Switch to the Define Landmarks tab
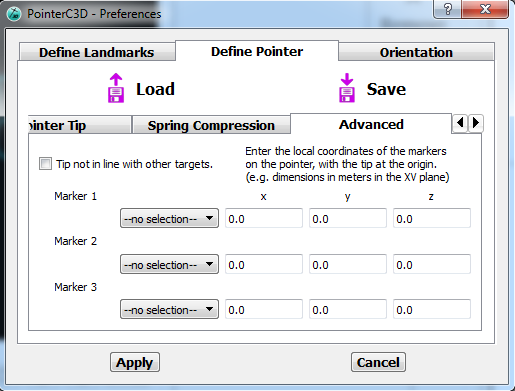 tap(97, 52)
